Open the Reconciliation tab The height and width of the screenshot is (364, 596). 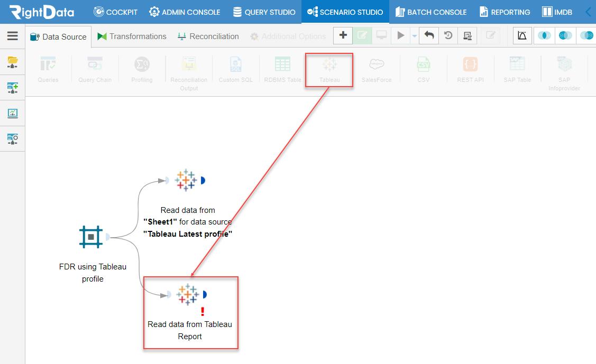pyautogui.click(x=208, y=36)
